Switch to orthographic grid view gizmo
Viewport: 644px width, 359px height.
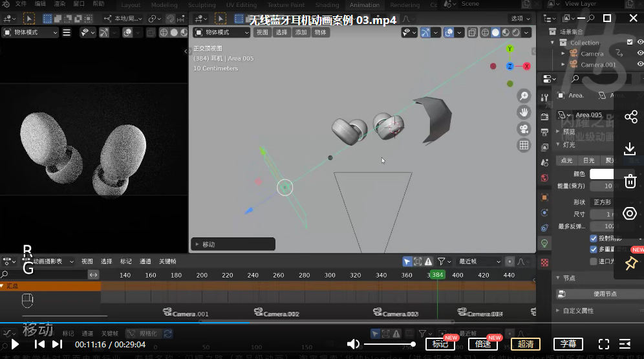coord(524,145)
